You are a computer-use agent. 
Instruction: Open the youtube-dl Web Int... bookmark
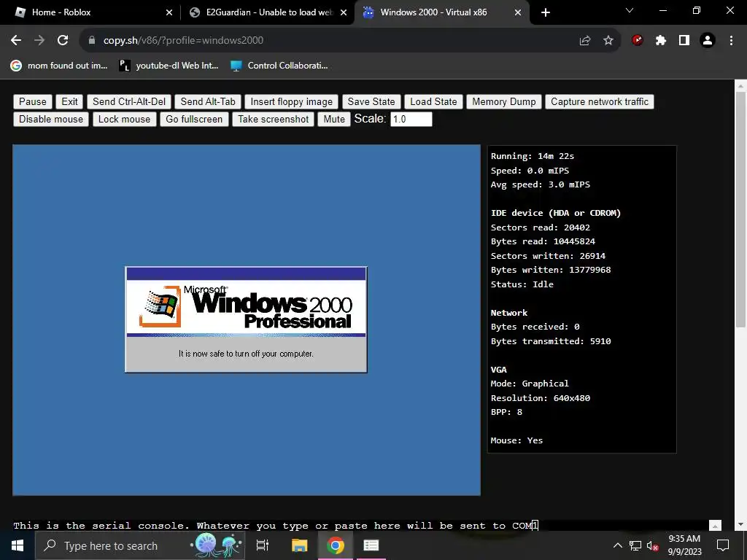tap(169, 66)
